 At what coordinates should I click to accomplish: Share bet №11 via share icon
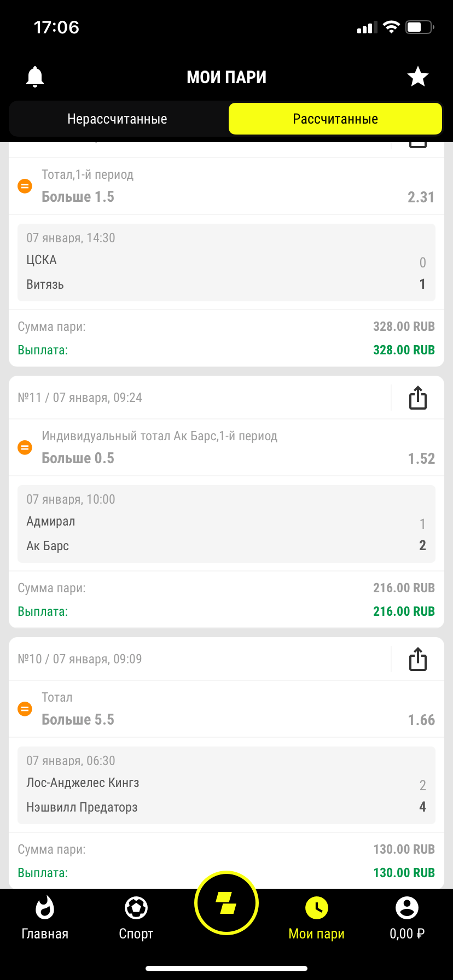tap(418, 398)
